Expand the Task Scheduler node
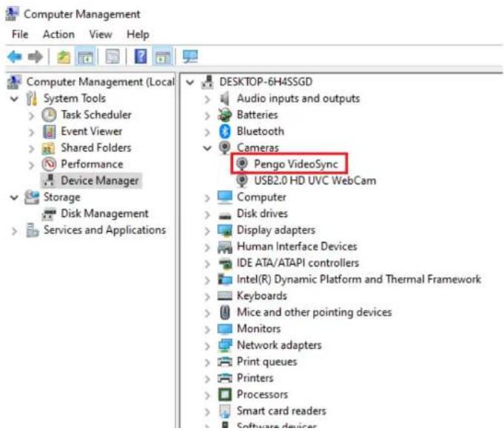504x431 pixels. pyautogui.click(x=31, y=116)
